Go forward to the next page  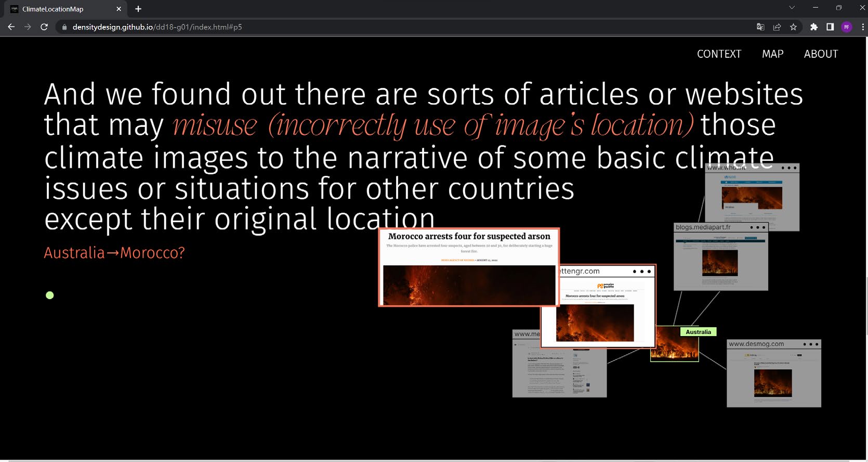pos(28,27)
